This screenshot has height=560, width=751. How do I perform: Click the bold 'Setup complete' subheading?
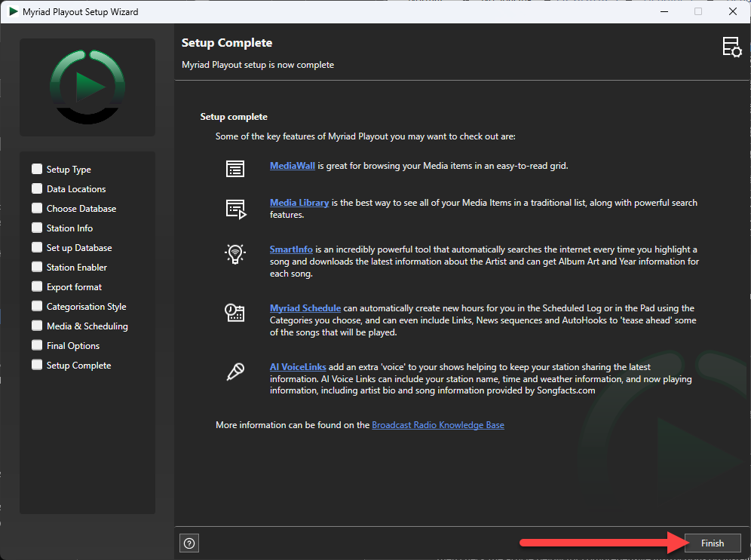234,117
